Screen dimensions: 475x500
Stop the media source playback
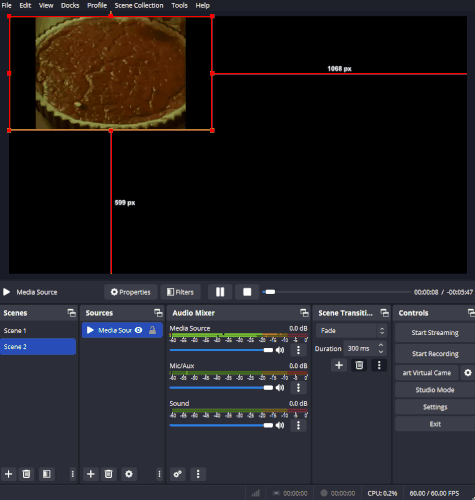click(x=247, y=292)
